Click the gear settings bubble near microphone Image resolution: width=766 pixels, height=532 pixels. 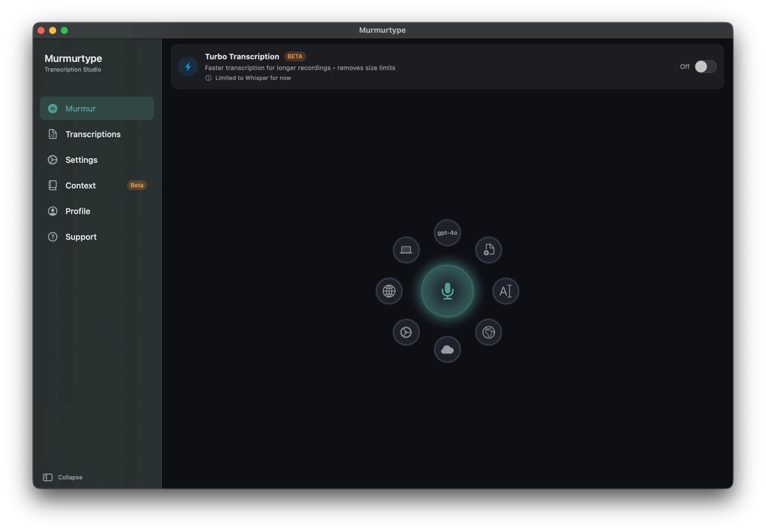pyautogui.click(x=406, y=332)
